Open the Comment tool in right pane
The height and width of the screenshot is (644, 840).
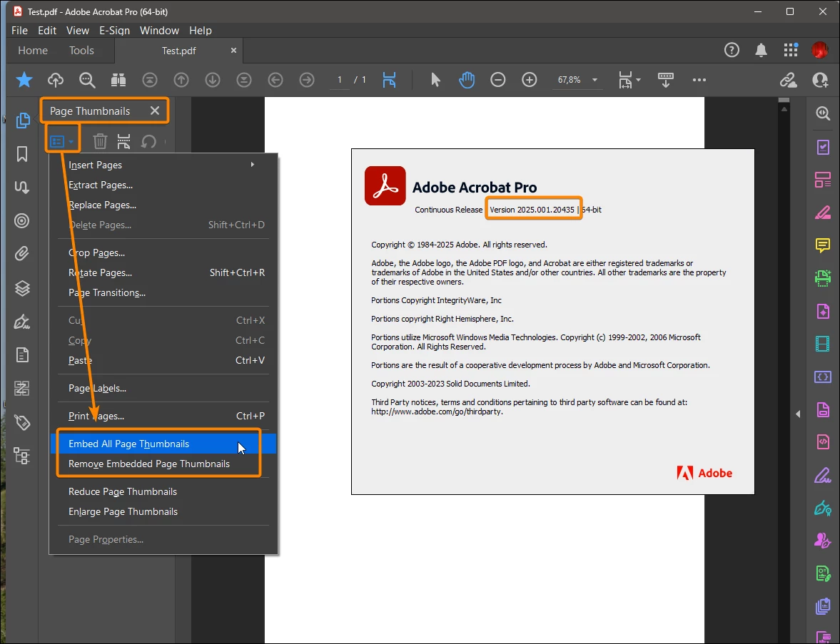click(822, 245)
